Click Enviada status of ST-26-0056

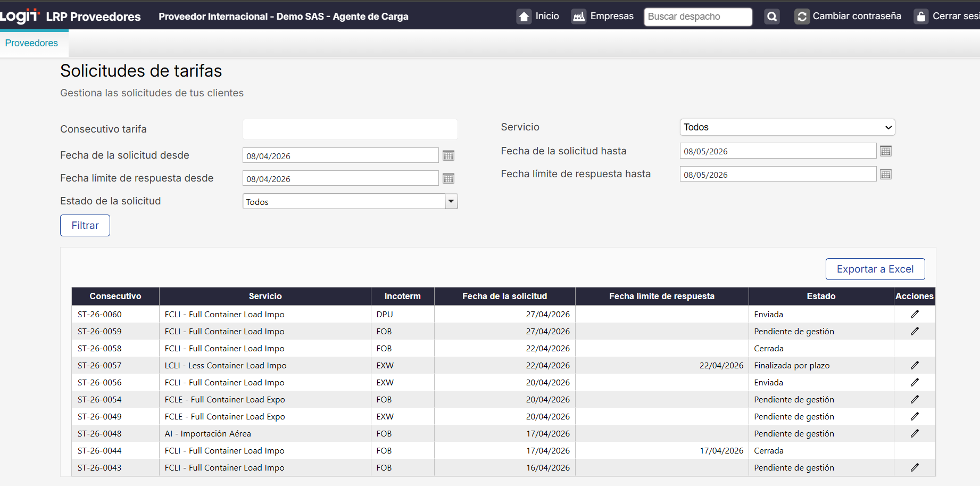pos(821,382)
